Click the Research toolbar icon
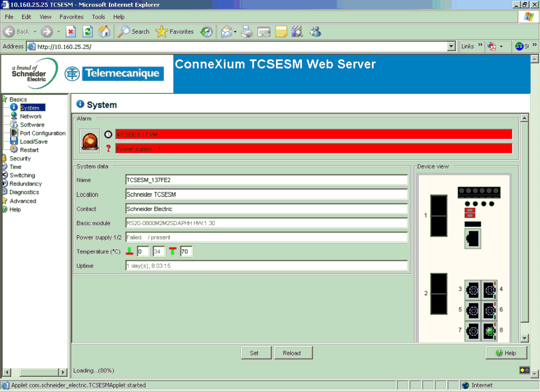 [297, 32]
